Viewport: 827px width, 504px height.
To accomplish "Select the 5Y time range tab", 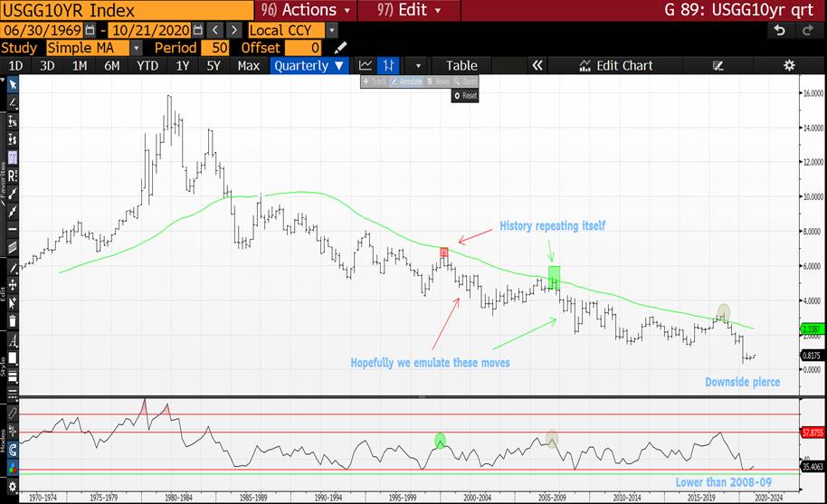I will tap(214, 65).
